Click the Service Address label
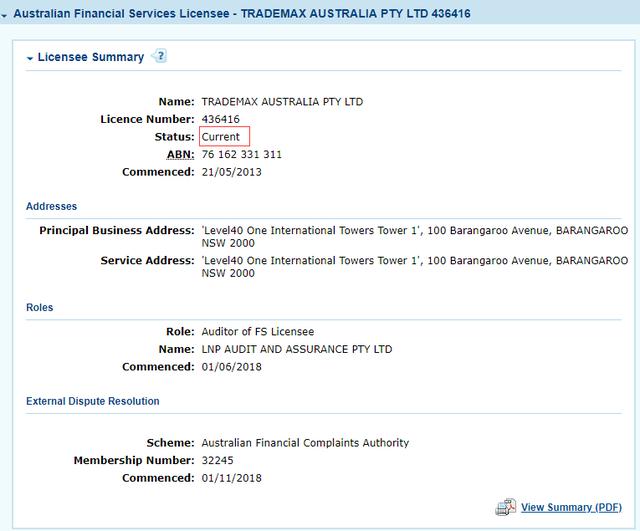Screen dimensions: 640x531 click(x=147, y=261)
